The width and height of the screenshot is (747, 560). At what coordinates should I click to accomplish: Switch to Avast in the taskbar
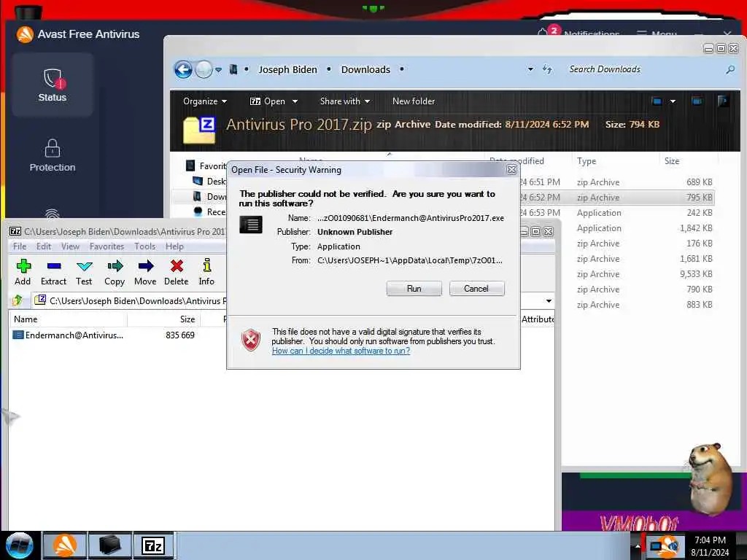tap(65, 545)
